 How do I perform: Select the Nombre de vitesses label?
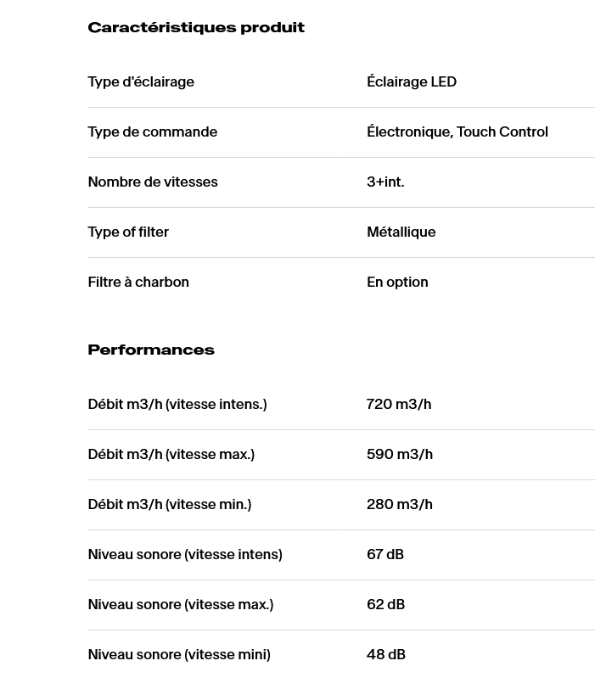pyautogui.click(x=153, y=182)
